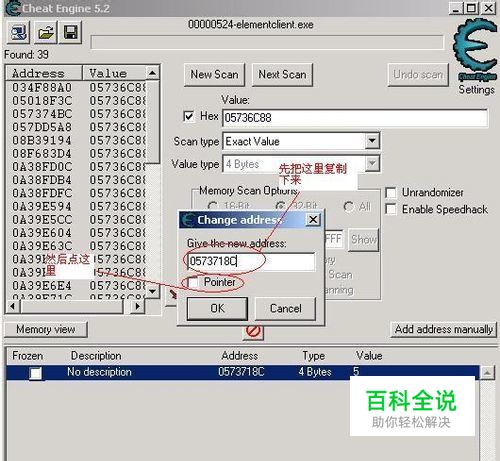Open the process list computer icon
500x461 pixels.
(x=18, y=33)
